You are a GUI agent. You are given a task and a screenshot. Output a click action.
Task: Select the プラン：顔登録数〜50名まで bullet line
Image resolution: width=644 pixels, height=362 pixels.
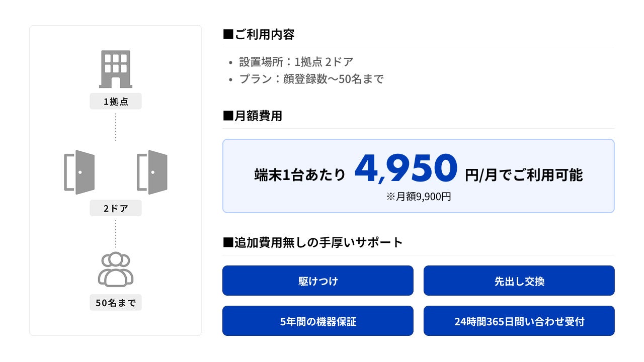311,79
